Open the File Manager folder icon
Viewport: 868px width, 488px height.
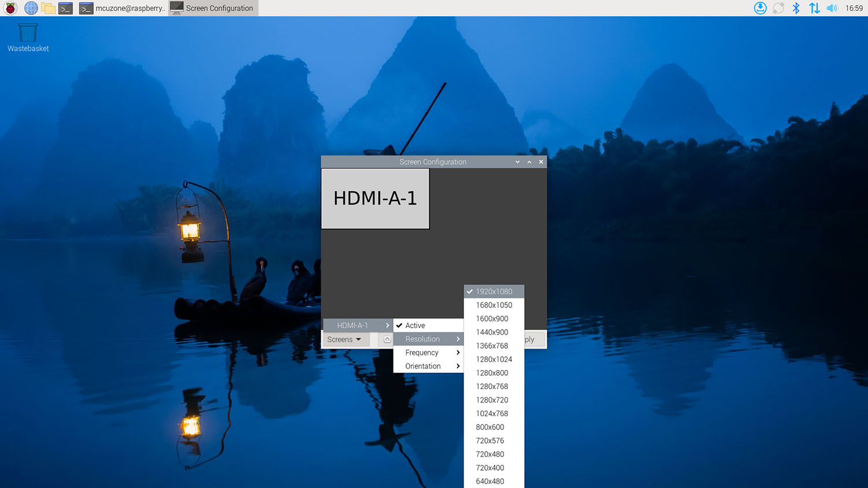tap(49, 8)
